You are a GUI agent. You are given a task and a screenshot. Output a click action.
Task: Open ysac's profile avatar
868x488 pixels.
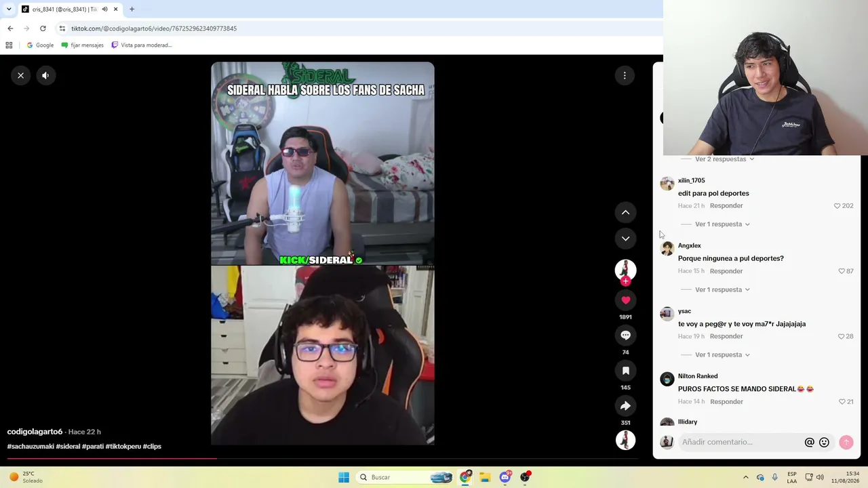tap(667, 314)
